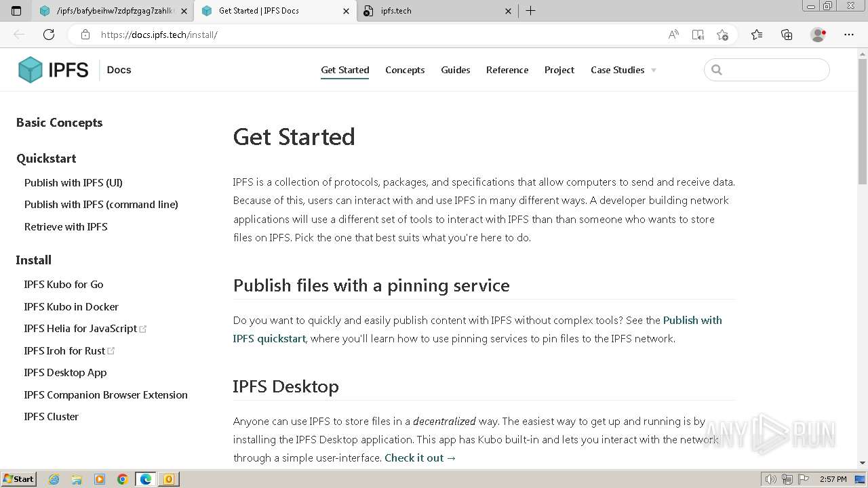This screenshot has height=488, width=868.
Task: Open media player taskbar icon
Action: click(x=100, y=479)
